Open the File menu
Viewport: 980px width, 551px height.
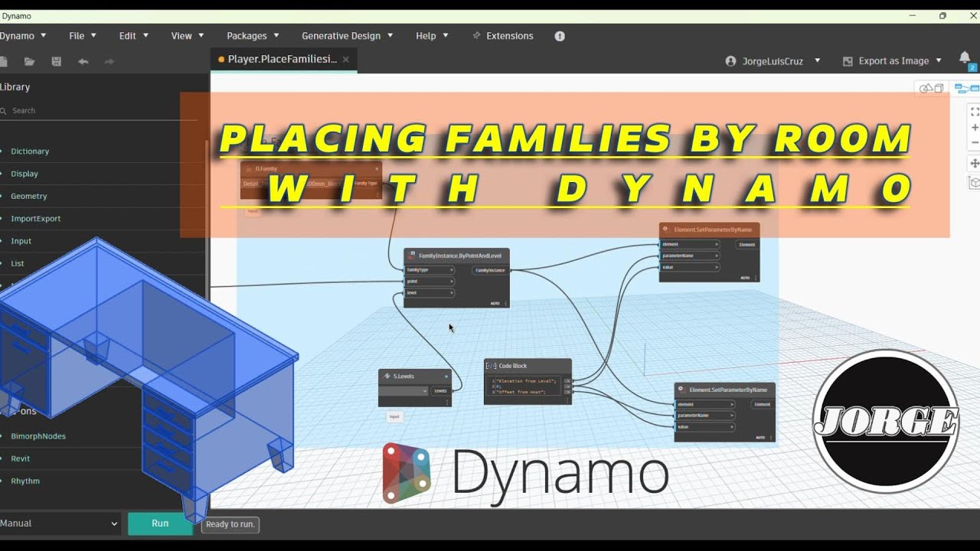(83, 36)
